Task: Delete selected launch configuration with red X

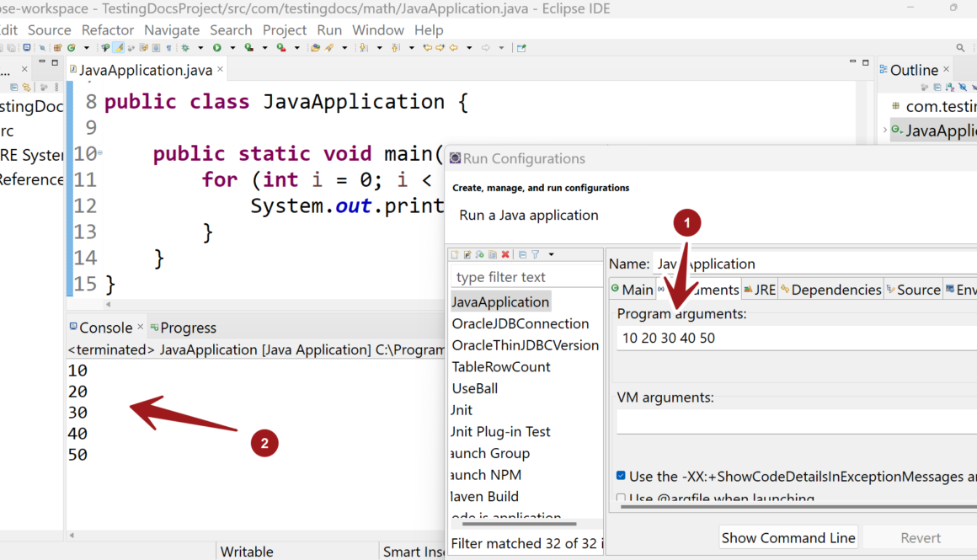Action: pos(505,254)
